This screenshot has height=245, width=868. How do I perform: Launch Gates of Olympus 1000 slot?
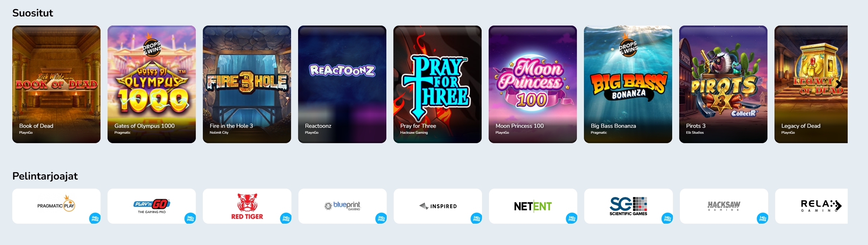coord(152,84)
